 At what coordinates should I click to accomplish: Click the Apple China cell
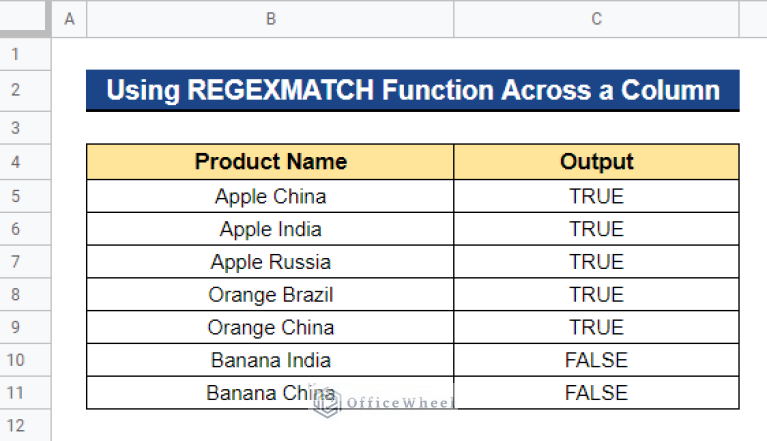coord(270,196)
